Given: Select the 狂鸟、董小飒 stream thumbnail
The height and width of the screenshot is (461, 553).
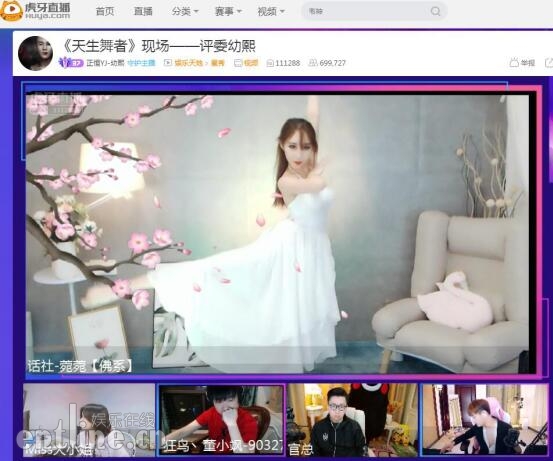Looking at the screenshot, I should coord(221,420).
